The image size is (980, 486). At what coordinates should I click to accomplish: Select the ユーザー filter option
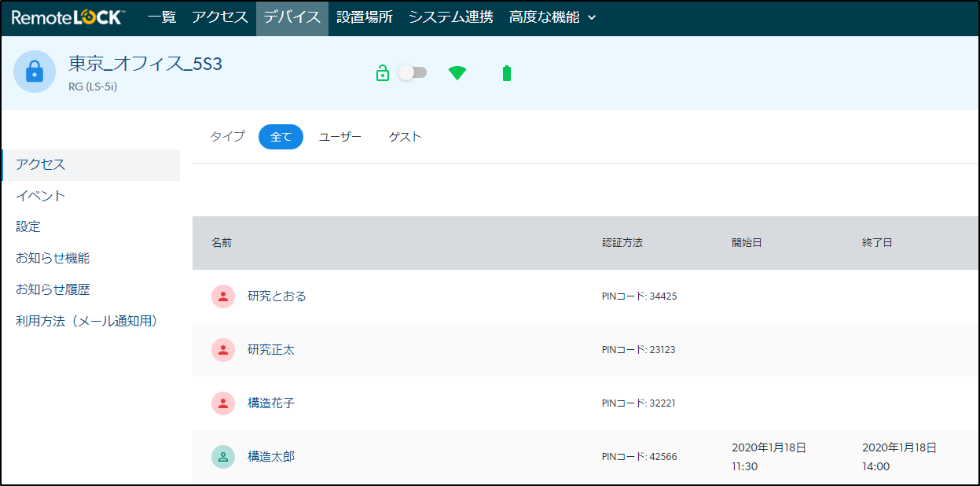tap(340, 136)
